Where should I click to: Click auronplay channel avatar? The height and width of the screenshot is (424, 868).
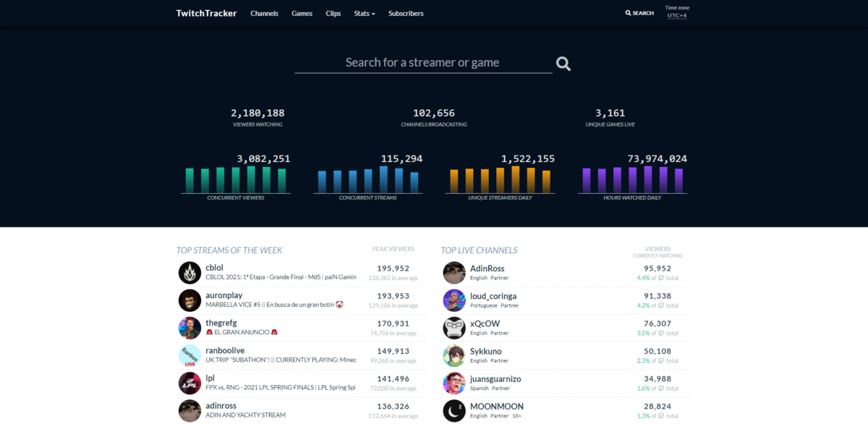[x=190, y=300]
